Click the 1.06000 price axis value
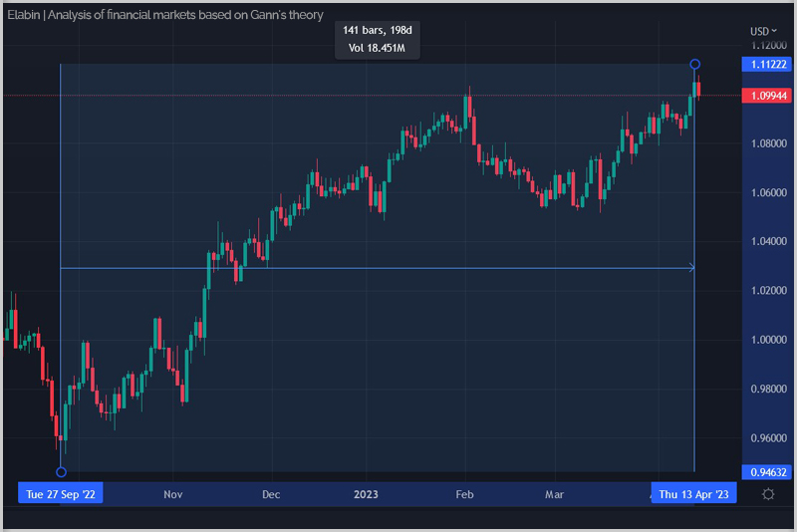Image resolution: width=797 pixels, height=532 pixels. point(768,192)
